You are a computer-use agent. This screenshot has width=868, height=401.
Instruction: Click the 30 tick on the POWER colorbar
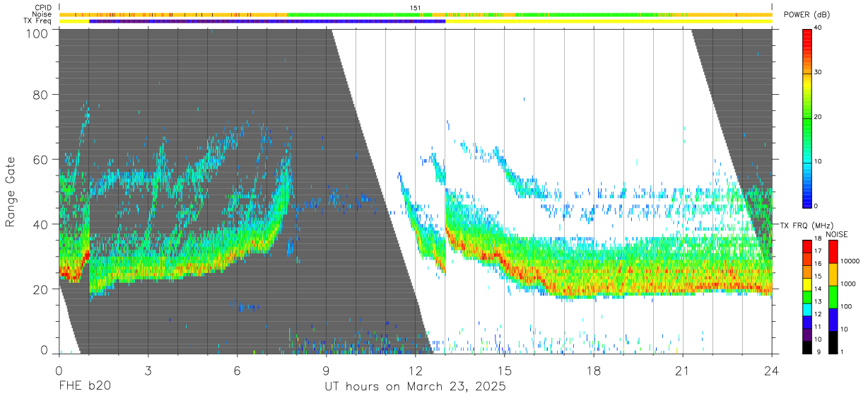[818, 72]
